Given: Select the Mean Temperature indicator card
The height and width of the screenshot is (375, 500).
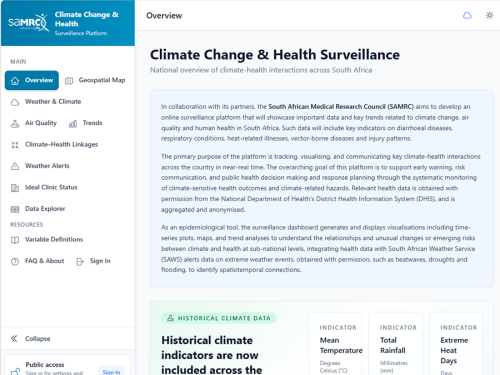Looking at the screenshot, I should pyautogui.click(x=335, y=344).
